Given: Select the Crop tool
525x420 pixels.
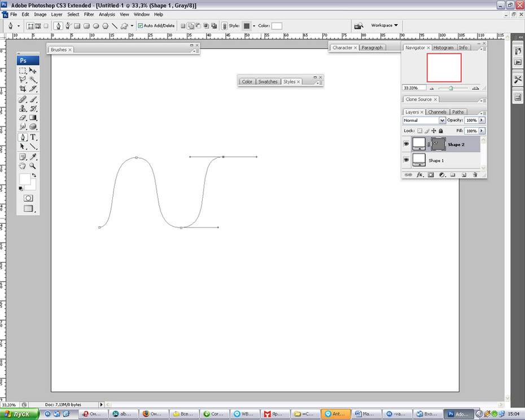Looking at the screenshot, I should [x=23, y=89].
